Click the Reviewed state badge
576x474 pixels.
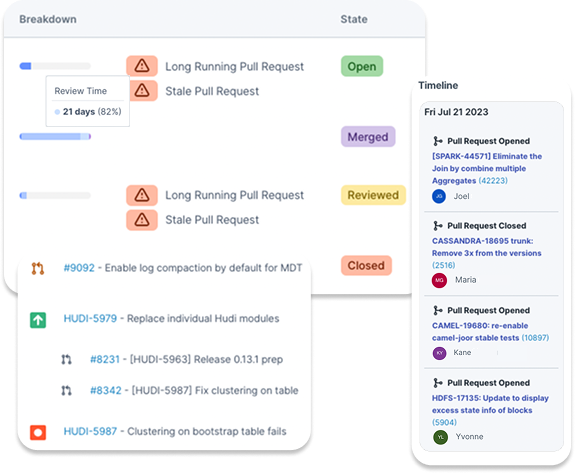point(373,195)
